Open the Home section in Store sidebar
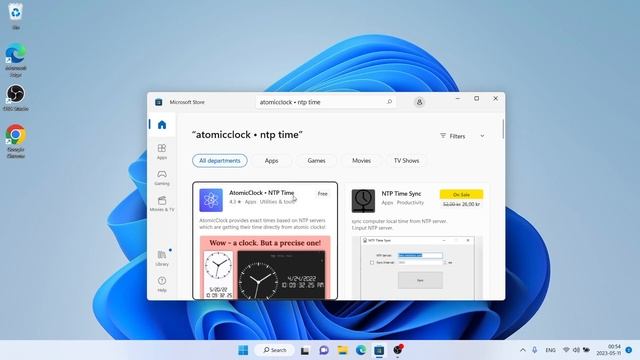Image resolution: width=640 pixels, height=360 pixels. pyautogui.click(x=162, y=125)
